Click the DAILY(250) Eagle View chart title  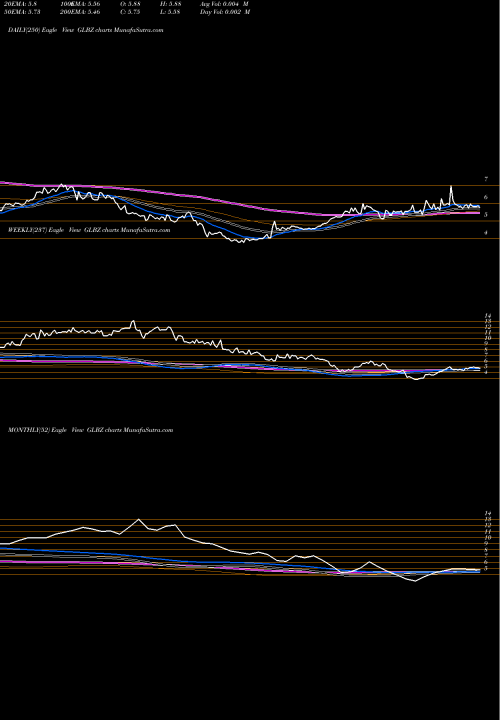86,30
